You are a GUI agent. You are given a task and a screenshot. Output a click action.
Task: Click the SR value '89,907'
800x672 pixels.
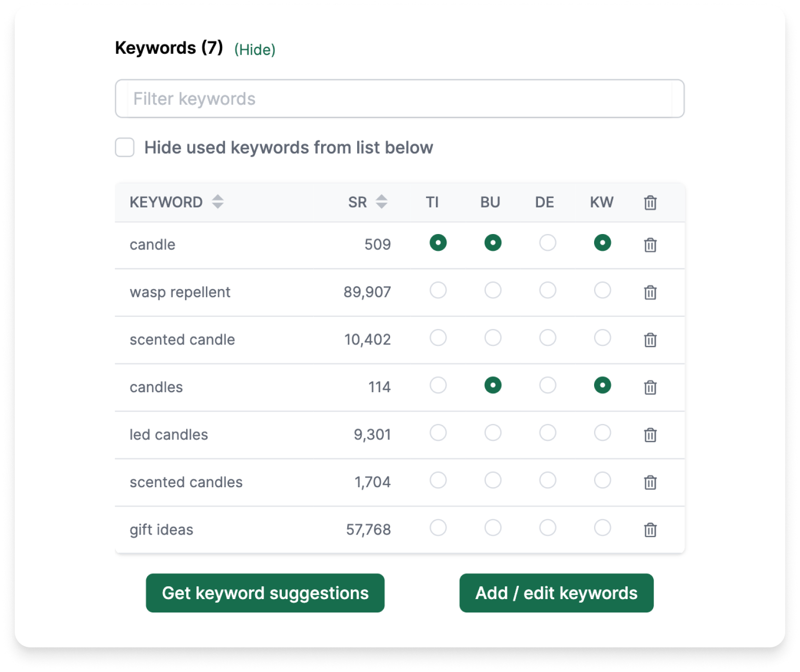[x=367, y=292]
